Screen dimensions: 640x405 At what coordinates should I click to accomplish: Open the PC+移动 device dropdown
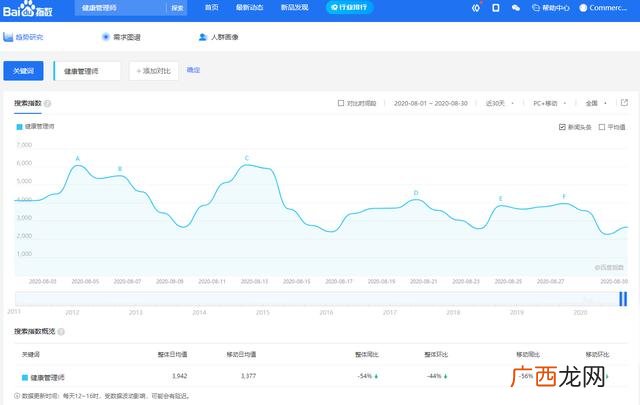(549, 103)
